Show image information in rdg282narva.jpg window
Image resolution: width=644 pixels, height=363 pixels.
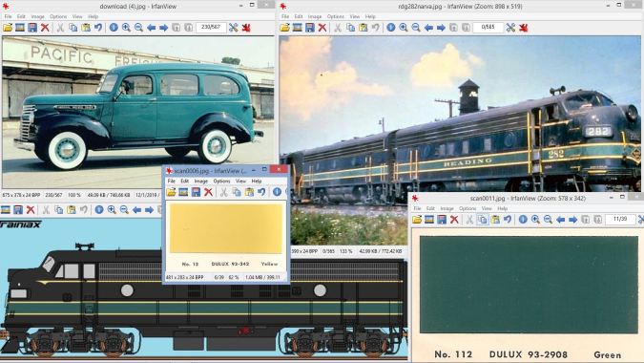(390, 28)
